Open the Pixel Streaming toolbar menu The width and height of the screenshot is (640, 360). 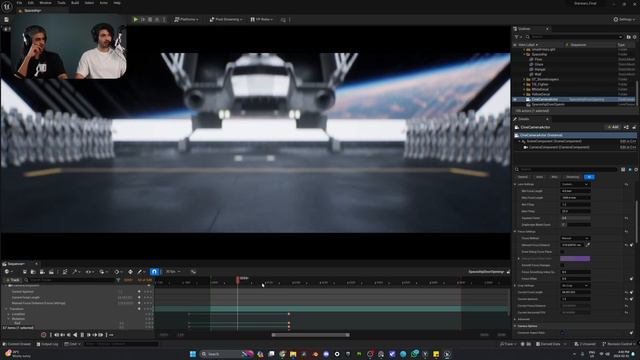pyautogui.click(x=226, y=19)
